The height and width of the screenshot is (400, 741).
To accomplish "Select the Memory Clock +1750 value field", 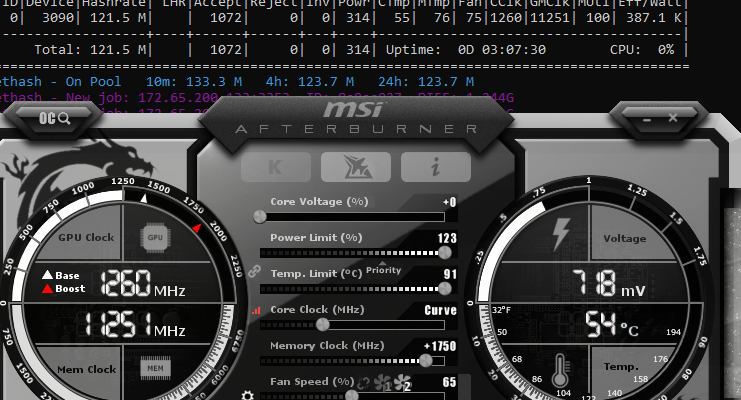I will pyautogui.click(x=440, y=346).
